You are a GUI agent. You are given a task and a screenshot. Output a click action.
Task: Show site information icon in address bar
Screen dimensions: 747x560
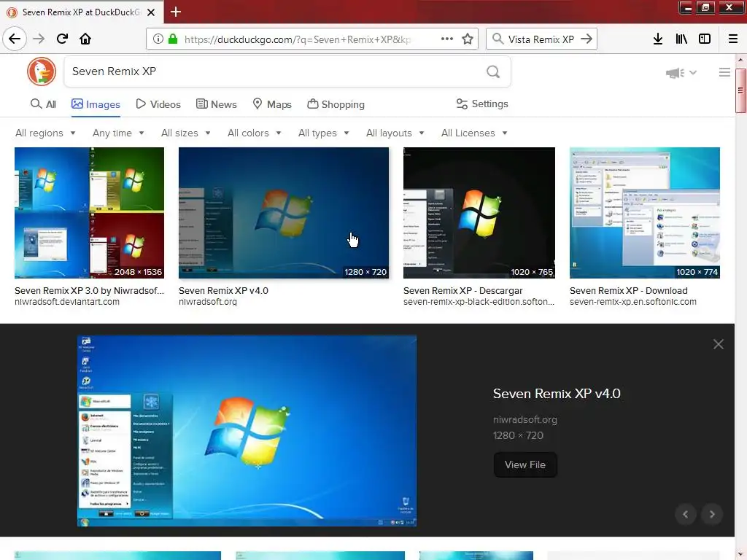coord(158,39)
